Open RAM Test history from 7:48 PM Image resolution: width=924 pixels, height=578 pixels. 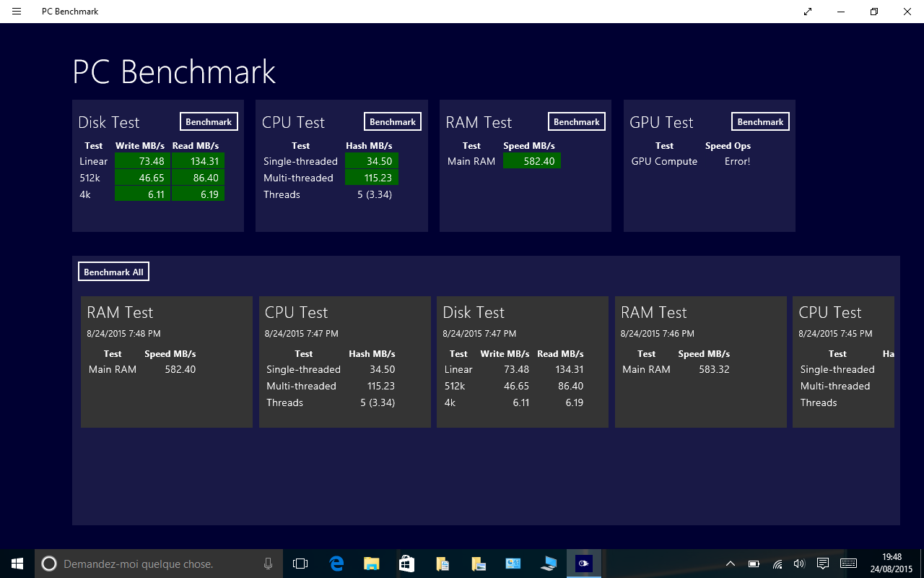[x=167, y=362]
